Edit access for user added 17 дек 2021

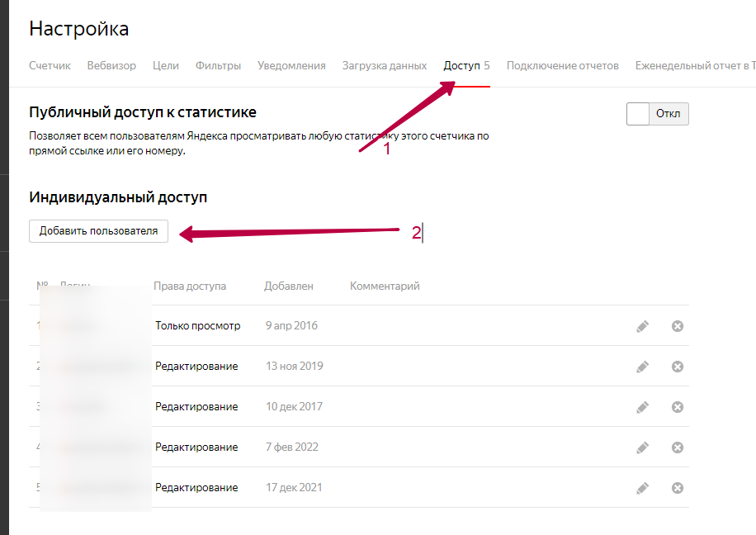coord(642,489)
